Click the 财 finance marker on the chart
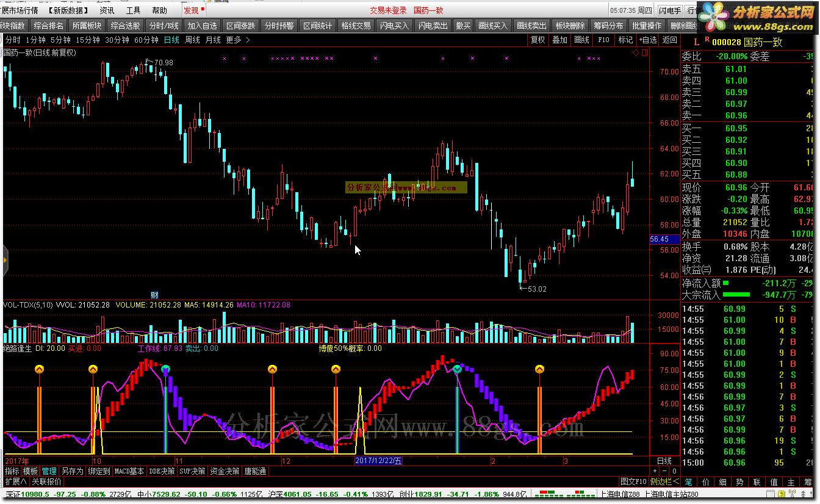The height and width of the screenshot is (504, 820). (x=154, y=295)
